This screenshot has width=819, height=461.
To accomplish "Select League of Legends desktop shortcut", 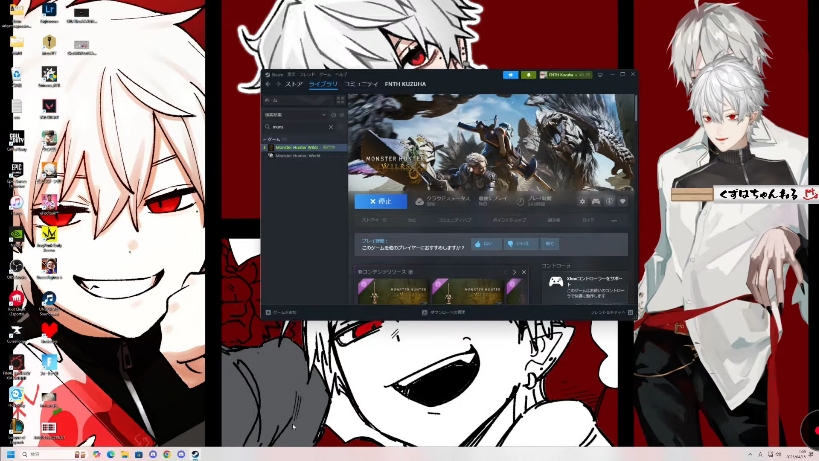I will pos(17,431).
